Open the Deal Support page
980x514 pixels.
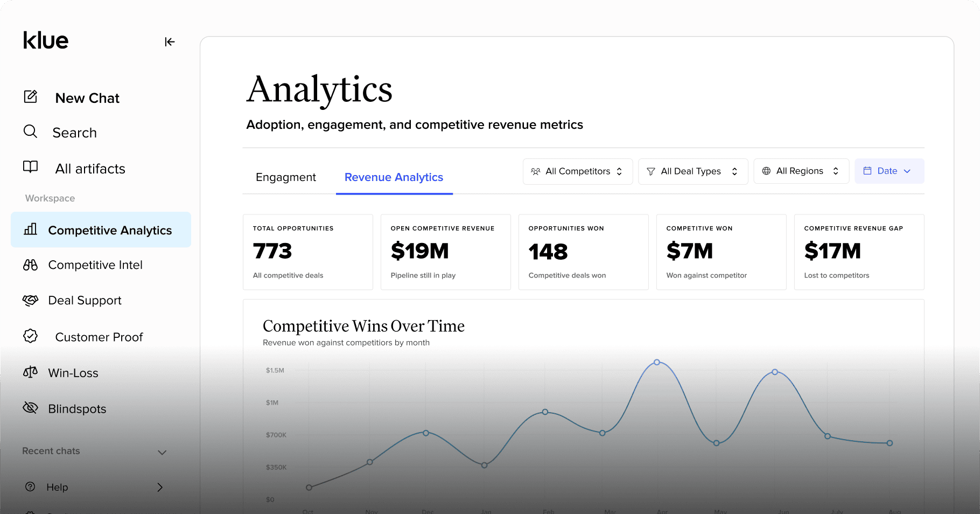pos(85,300)
